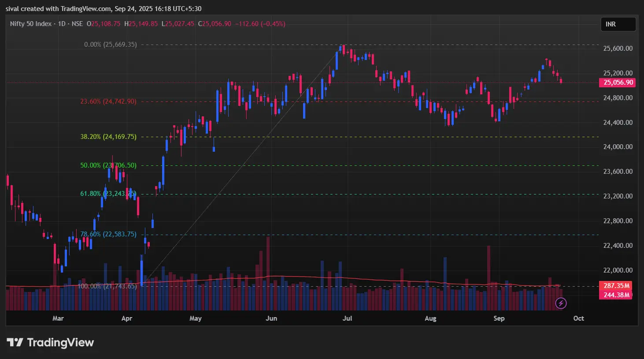Click the Apr label on time axis
The width and height of the screenshot is (644, 359).
point(127,318)
